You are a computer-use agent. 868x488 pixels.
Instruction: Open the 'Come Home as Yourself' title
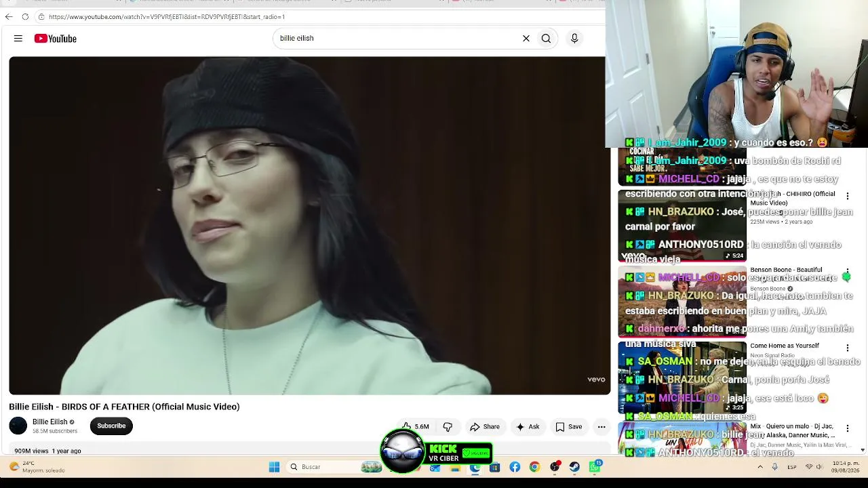coord(785,346)
